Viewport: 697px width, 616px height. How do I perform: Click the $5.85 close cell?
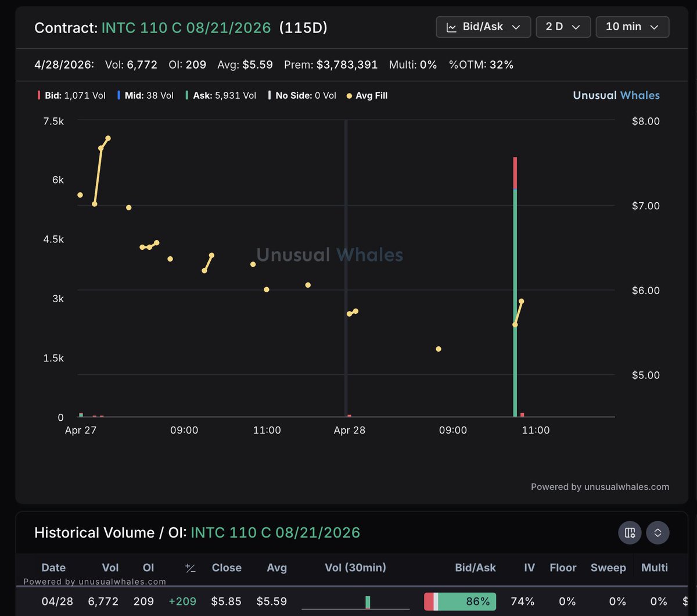[x=226, y=601]
